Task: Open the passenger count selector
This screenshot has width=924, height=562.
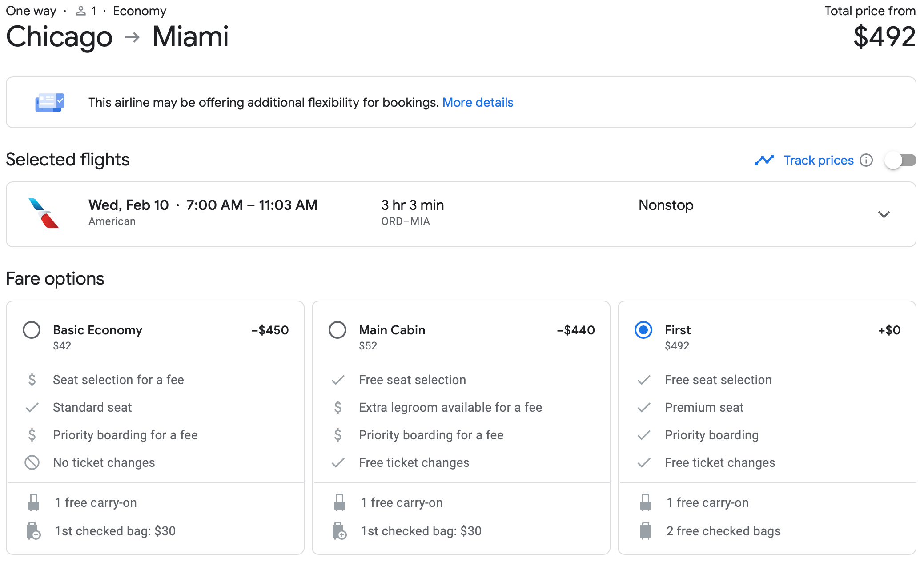Action: [x=86, y=10]
